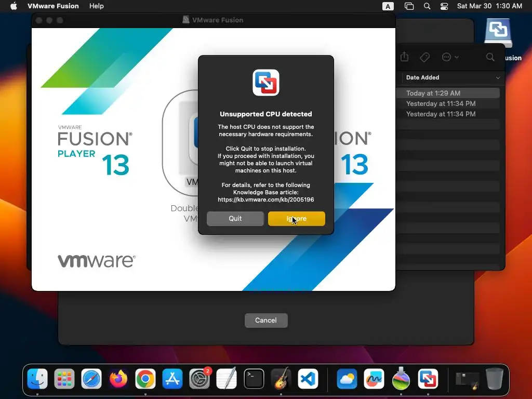Open the recent screenshot stack in the Dock
Screen dimensions: 532x399
pyautogui.click(x=467, y=379)
